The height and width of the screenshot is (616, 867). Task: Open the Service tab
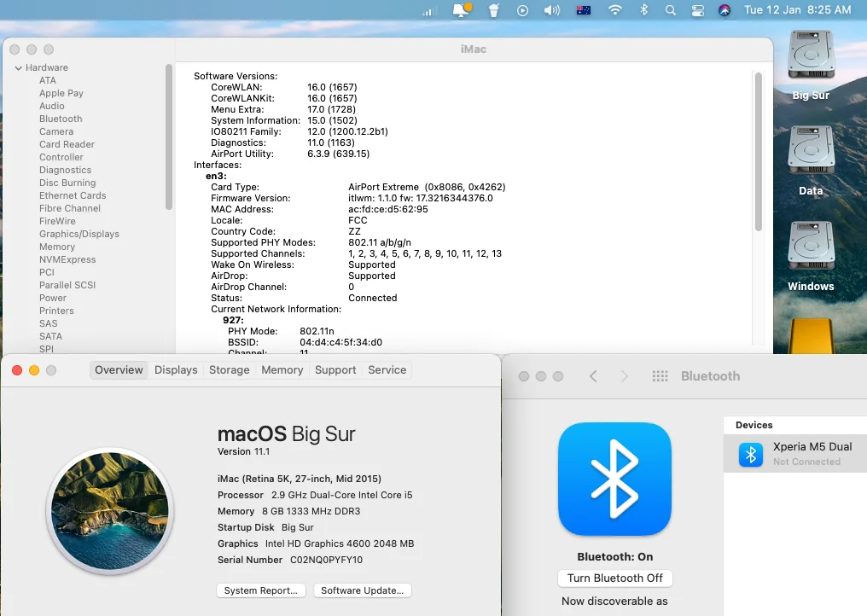tap(387, 370)
